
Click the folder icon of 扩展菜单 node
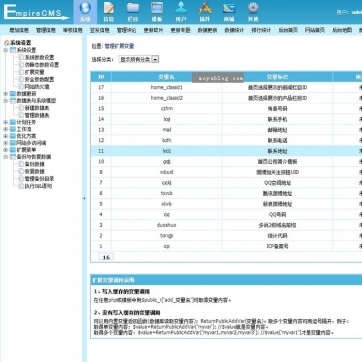click(x=13, y=150)
